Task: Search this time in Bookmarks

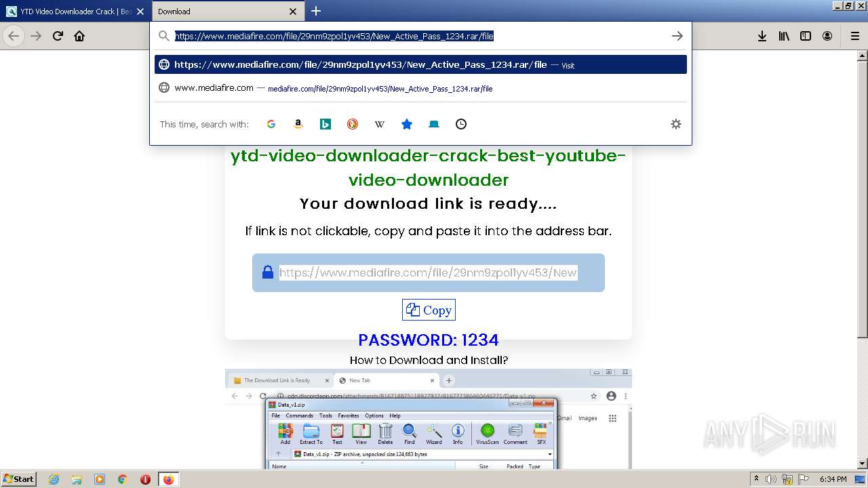Action: point(407,124)
